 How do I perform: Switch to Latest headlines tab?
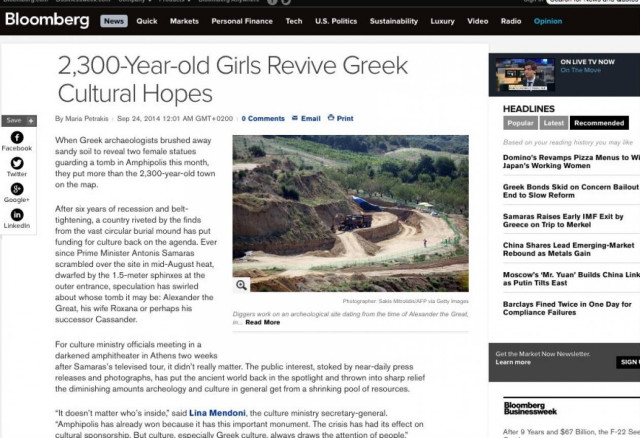pyautogui.click(x=553, y=123)
